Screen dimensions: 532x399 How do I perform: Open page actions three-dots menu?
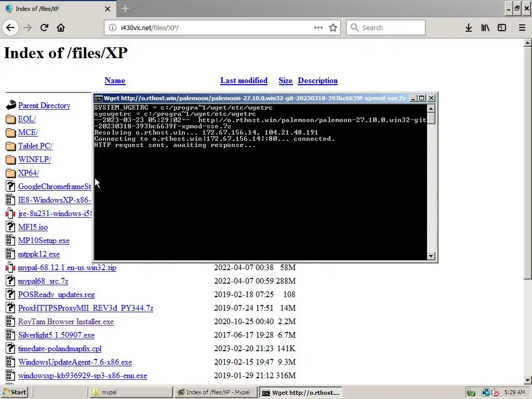(318, 28)
